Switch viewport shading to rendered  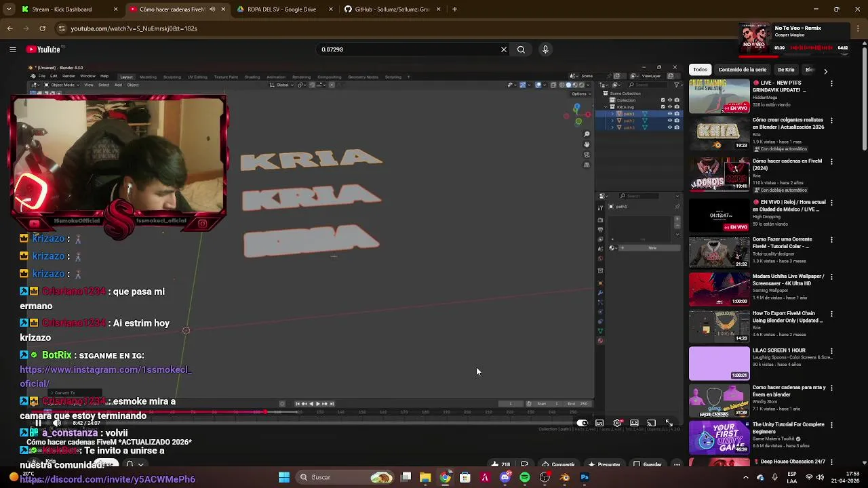point(580,85)
